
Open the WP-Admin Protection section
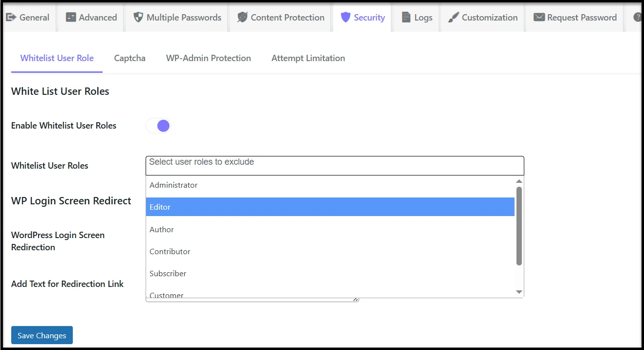pyautogui.click(x=208, y=58)
